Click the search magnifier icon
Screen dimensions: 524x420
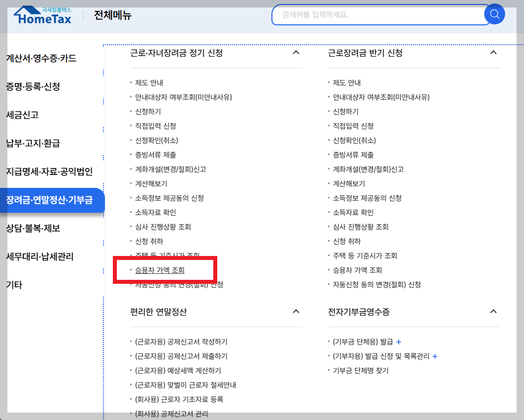coord(495,15)
